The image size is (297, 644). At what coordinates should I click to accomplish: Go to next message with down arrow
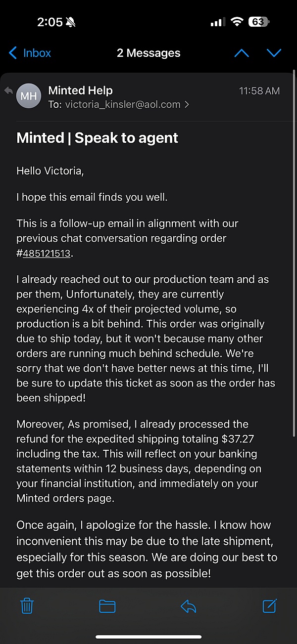(274, 53)
